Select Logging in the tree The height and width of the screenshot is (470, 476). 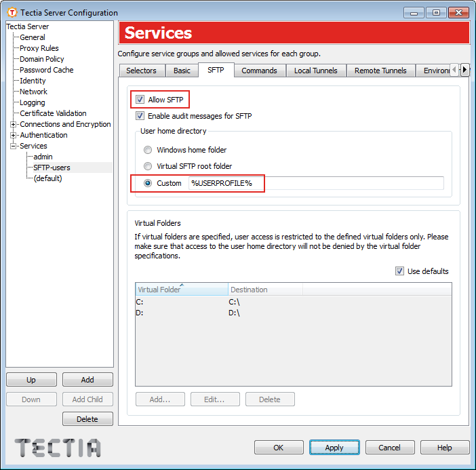tap(32, 102)
